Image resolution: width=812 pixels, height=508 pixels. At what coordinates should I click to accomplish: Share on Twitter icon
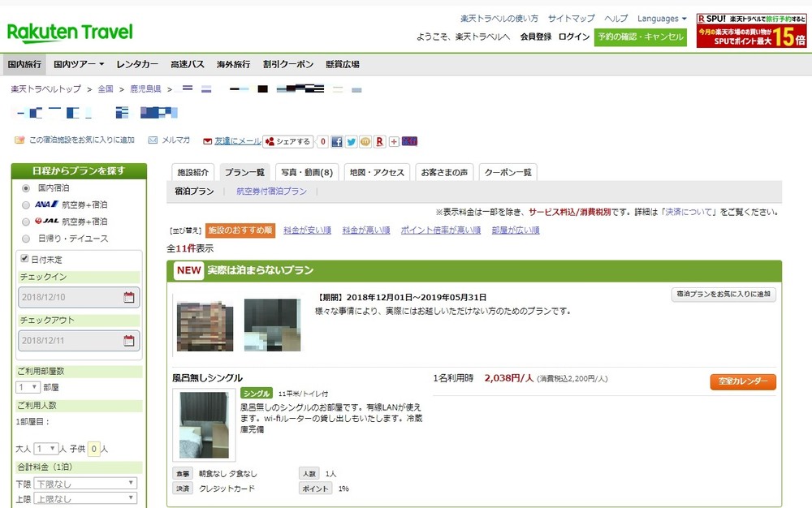(351, 141)
